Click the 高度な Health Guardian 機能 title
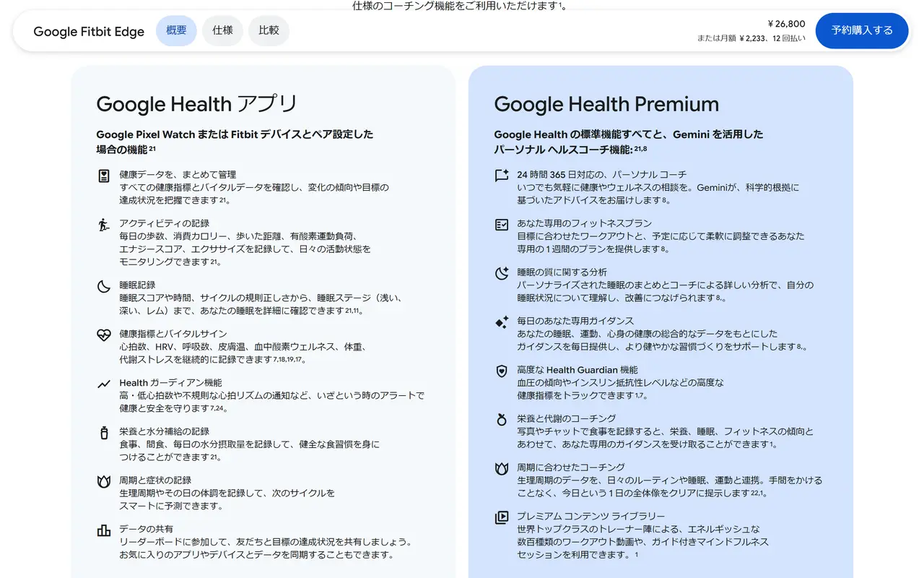Viewport: 924px width, 578px height. pos(577,370)
